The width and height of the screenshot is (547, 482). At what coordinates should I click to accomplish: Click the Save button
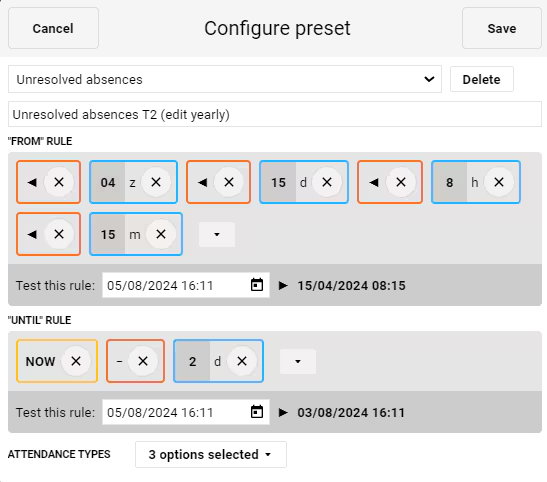click(502, 28)
